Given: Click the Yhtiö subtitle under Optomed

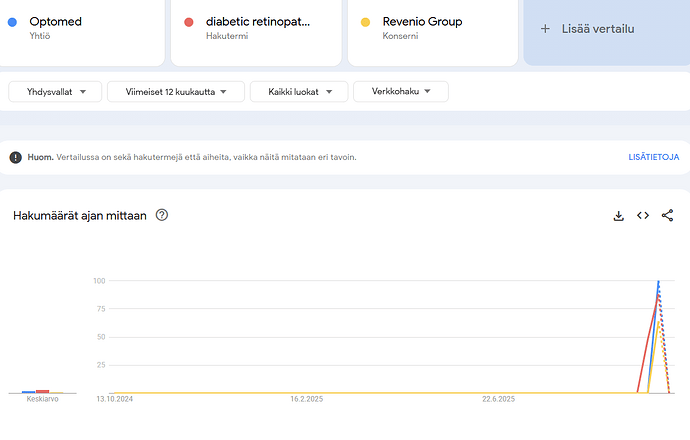Looking at the screenshot, I should (x=40, y=36).
